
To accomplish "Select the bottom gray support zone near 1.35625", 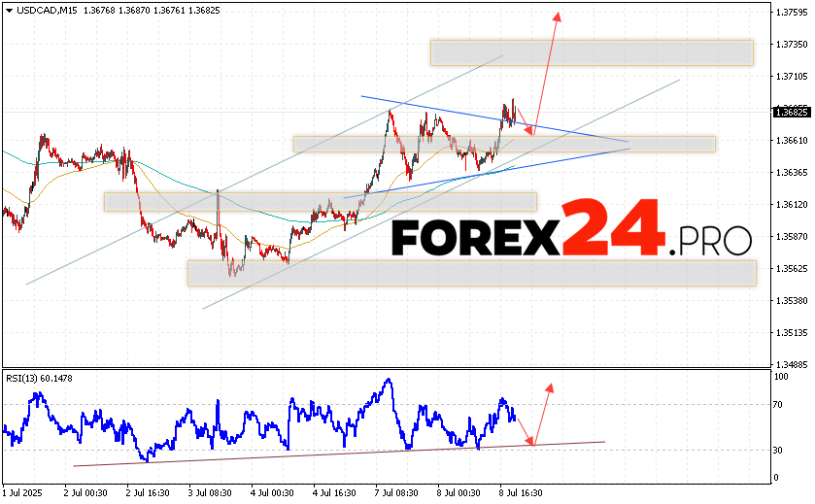I will [x=471, y=273].
